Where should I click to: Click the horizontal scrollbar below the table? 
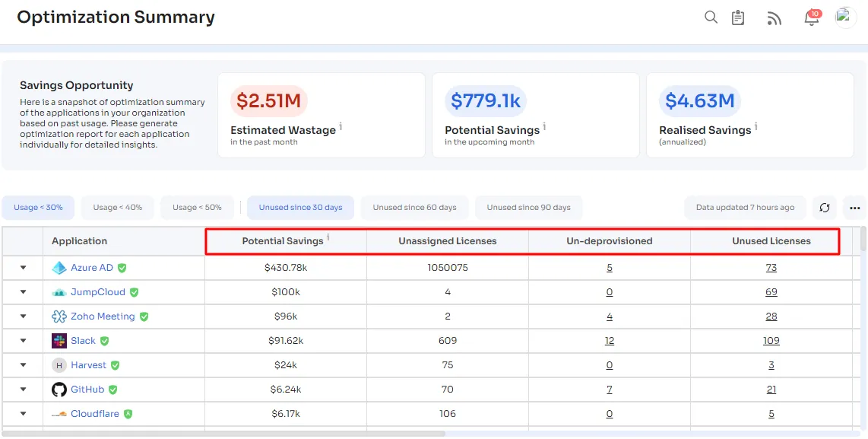[223, 434]
